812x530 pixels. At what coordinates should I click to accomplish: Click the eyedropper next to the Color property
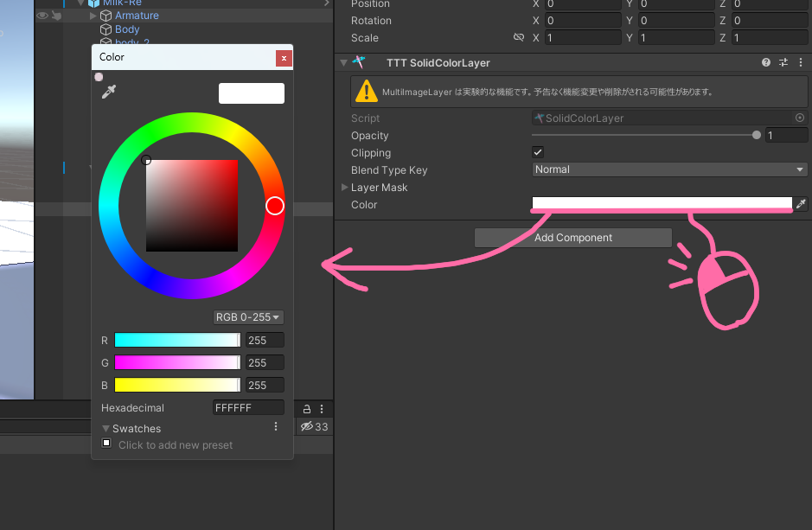(x=801, y=204)
